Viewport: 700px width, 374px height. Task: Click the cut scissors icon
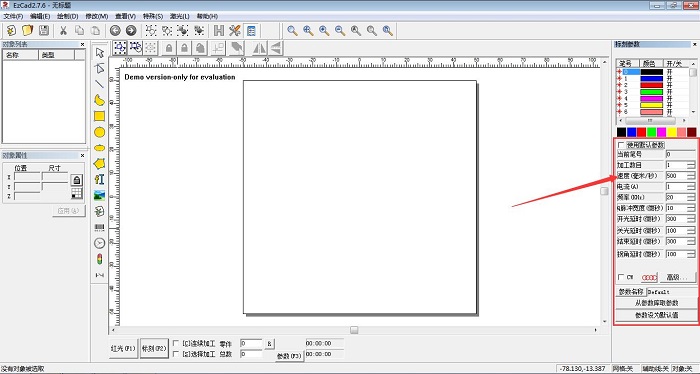[x=63, y=30]
